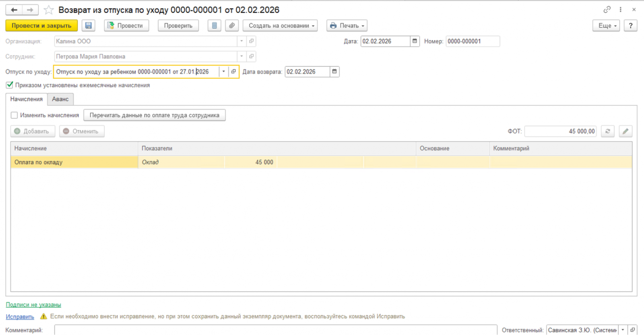Image resolution: width=644 pixels, height=335 pixels.
Task: Open the three-dot window options menu
Action: [x=620, y=9]
